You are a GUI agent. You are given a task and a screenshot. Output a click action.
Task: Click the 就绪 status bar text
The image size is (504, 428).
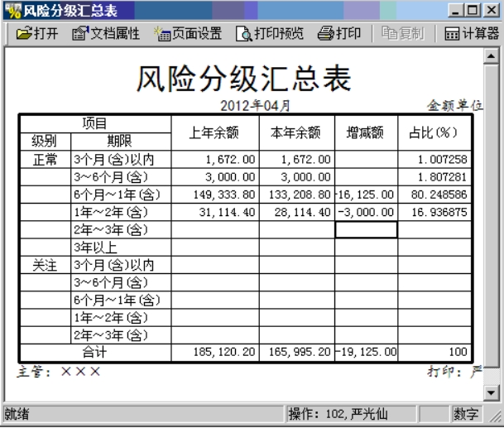[x=17, y=414]
